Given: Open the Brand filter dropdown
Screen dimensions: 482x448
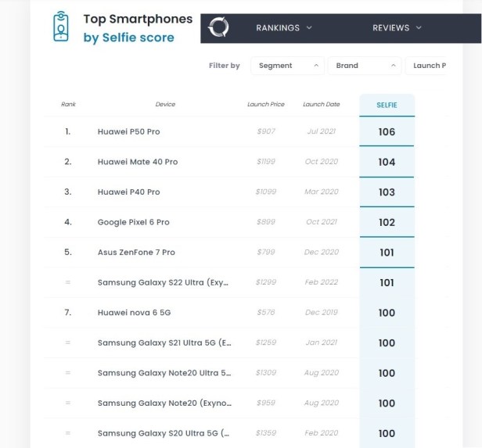Looking at the screenshot, I should 365,66.
